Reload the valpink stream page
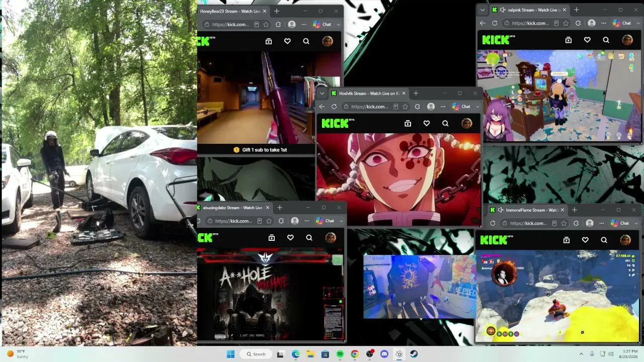Screen dimensions: 644x362 pyautogui.click(x=495, y=23)
